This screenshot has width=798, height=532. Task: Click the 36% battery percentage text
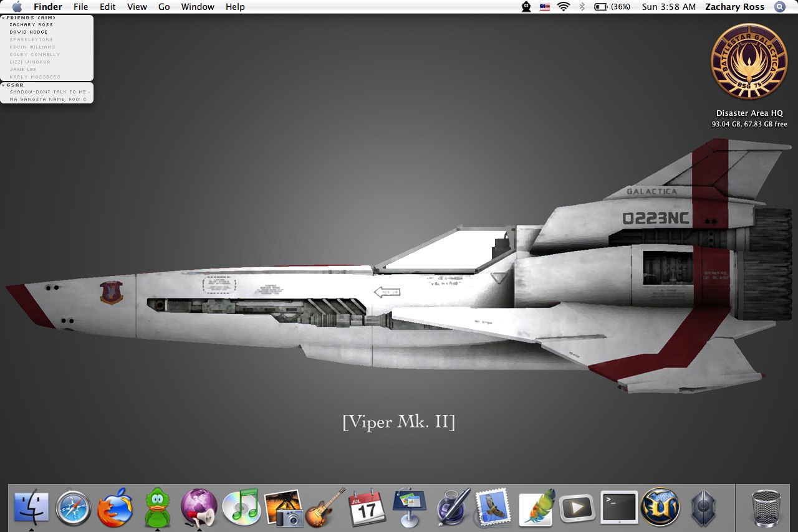tap(620, 7)
